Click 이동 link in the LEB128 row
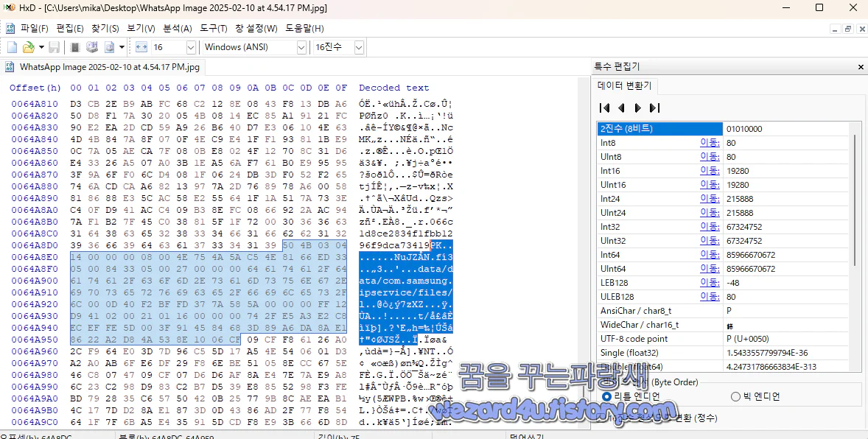 pyautogui.click(x=710, y=282)
